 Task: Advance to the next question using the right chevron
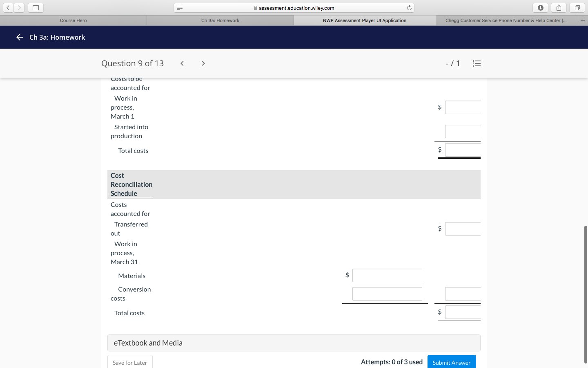pyautogui.click(x=203, y=63)
